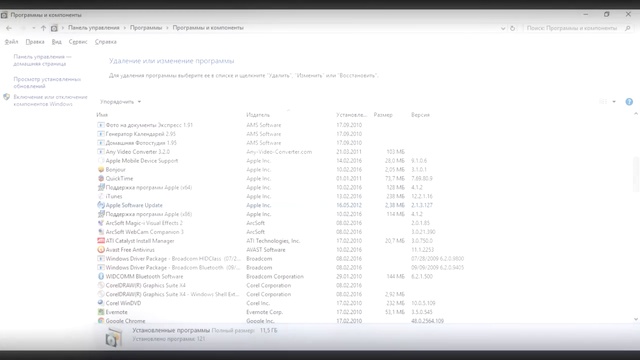This screenshot has height=360, width=640.
Task: Click the Avast Free Antivirus icon
Action: pyautogui.click(x=101, y=249)
